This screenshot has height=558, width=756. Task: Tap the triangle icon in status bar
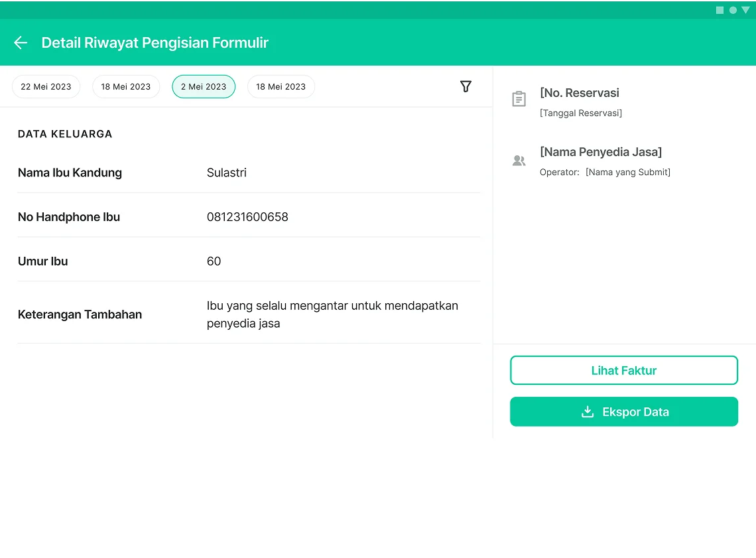[745, 10]
